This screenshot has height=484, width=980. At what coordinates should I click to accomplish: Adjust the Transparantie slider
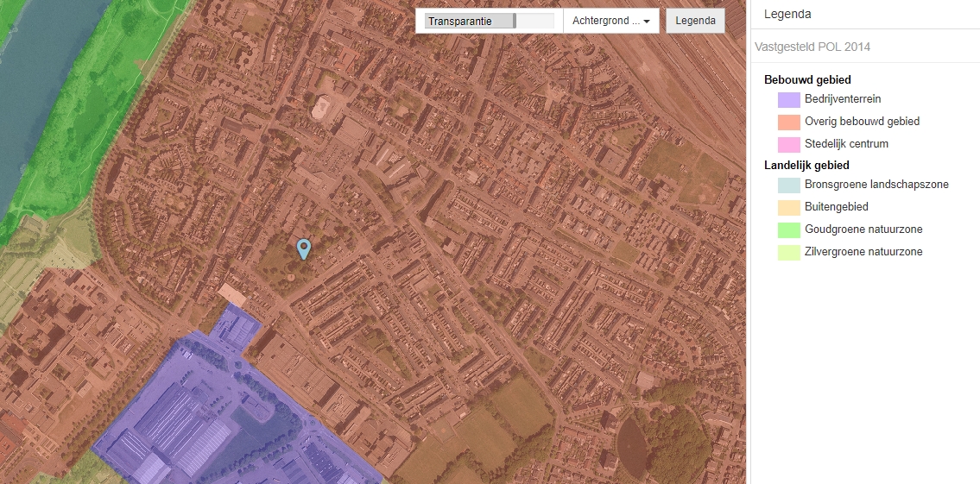pyautogui.click(x=489, y=22)
